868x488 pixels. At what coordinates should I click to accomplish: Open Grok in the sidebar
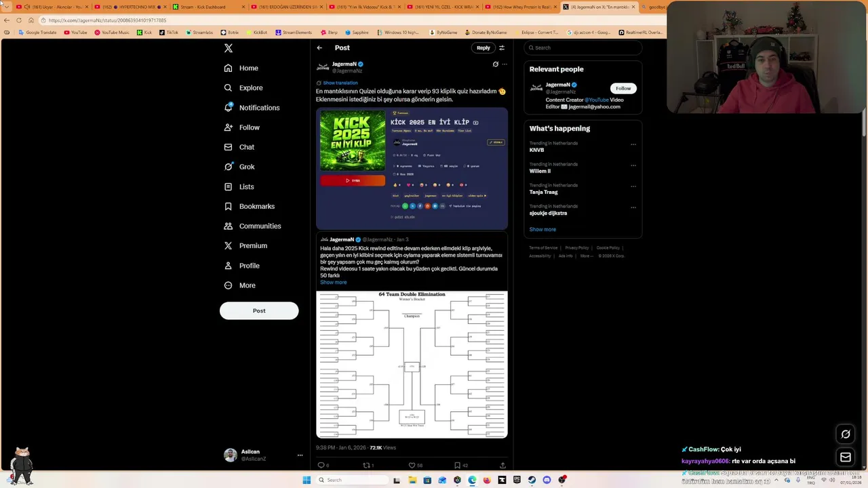pyautogui.click(x=239, y=167)
